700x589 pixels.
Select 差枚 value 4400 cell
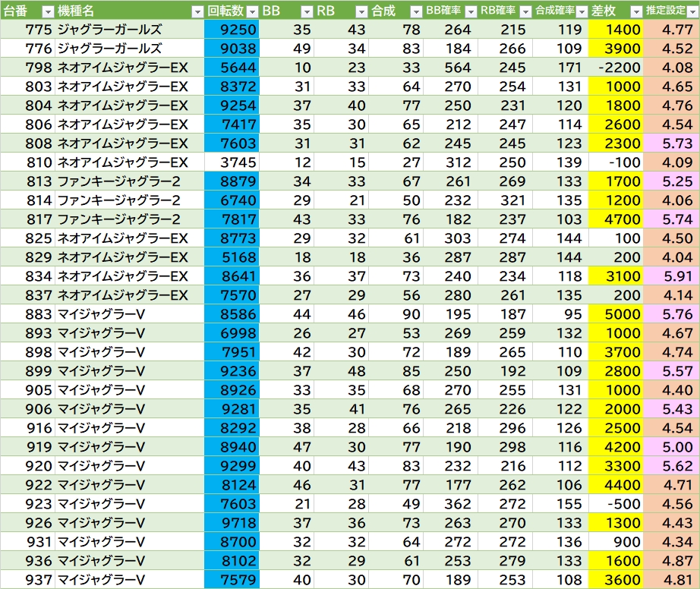click(616, 484)
